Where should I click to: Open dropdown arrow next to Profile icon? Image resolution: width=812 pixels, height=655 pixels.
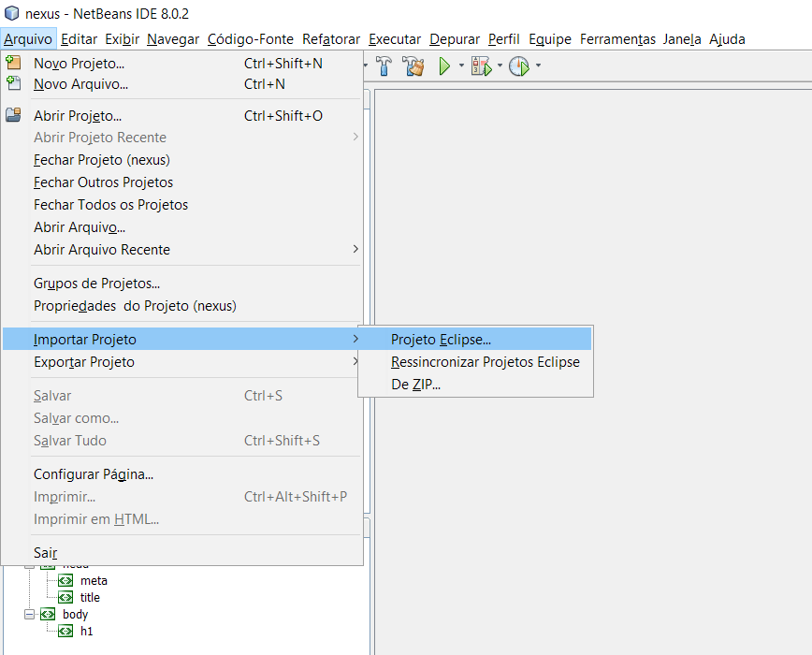539,65
